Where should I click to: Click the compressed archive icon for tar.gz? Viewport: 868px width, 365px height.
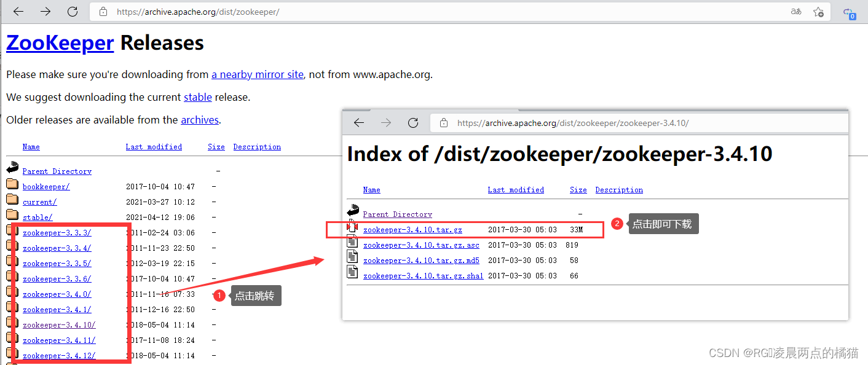(x=353, y=226)
